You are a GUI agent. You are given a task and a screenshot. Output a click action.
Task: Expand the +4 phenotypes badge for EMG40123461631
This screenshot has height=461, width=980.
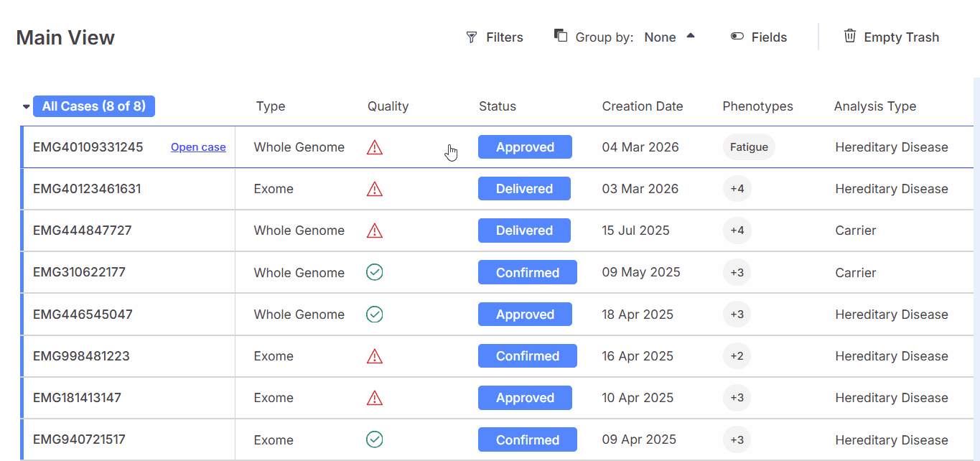737,189
